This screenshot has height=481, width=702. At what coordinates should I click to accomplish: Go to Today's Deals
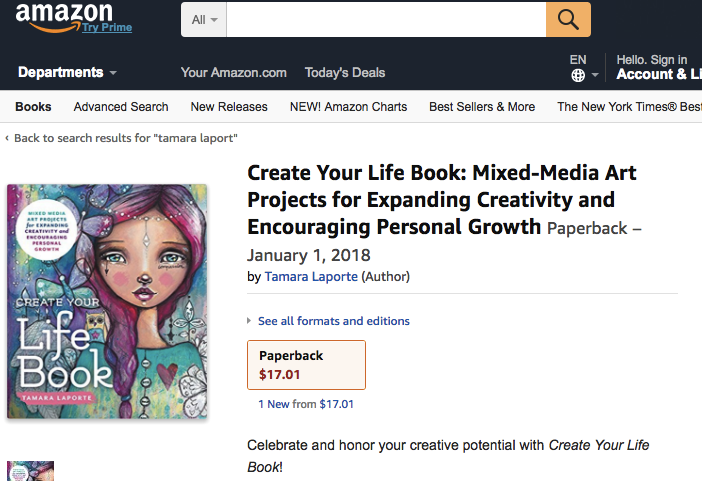click(345, 72)
